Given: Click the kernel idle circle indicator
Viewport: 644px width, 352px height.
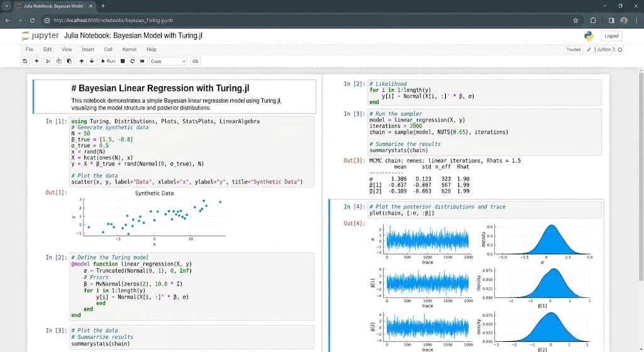Looking at the screenshot, I should pyautogui.click(x=619, y=50).
